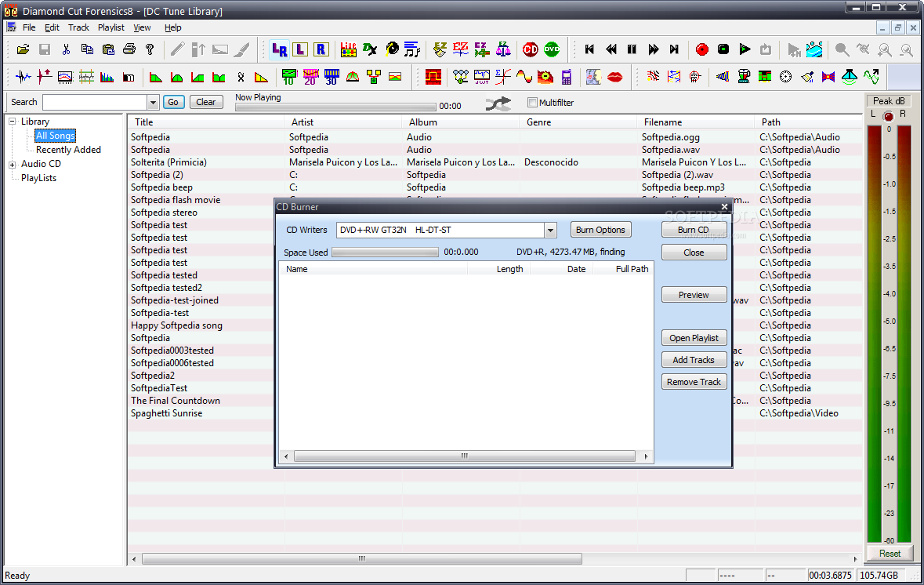The image size is (924, 585).
Task: Click the red Record icon
Action: click(x=702, y=49)
